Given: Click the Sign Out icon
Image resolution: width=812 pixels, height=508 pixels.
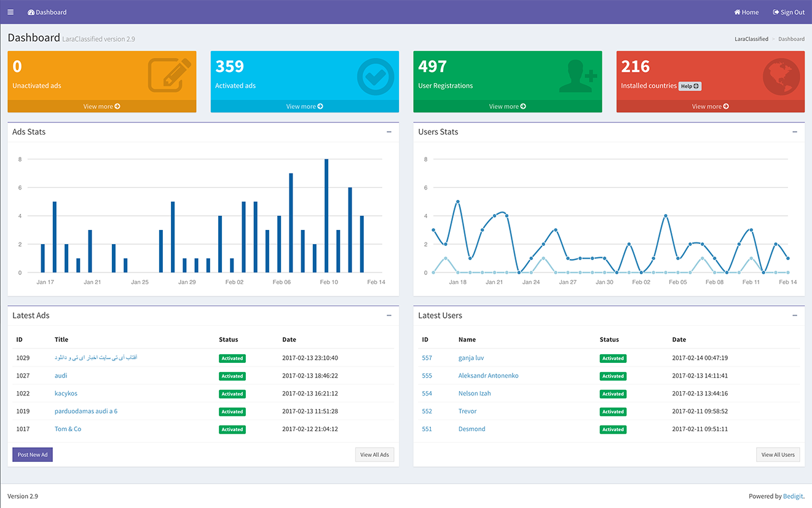Looking at the screenshot, I should tap(776, 12).
